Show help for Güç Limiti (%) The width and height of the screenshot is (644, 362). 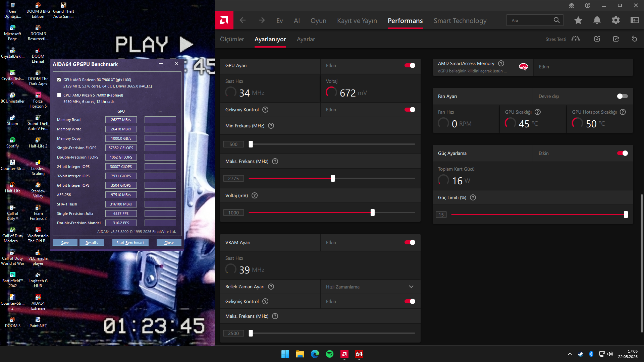pos(473,197)
